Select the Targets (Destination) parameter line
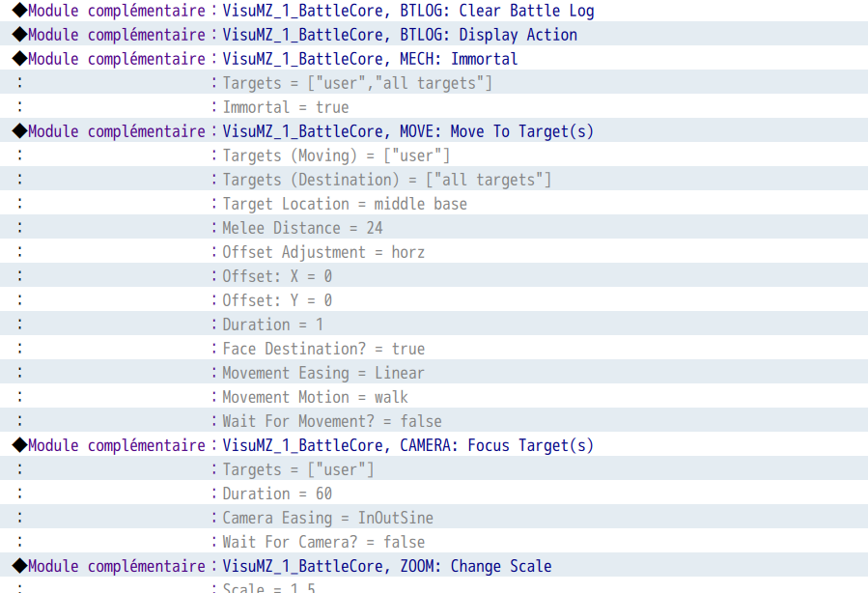 point(386,180)
